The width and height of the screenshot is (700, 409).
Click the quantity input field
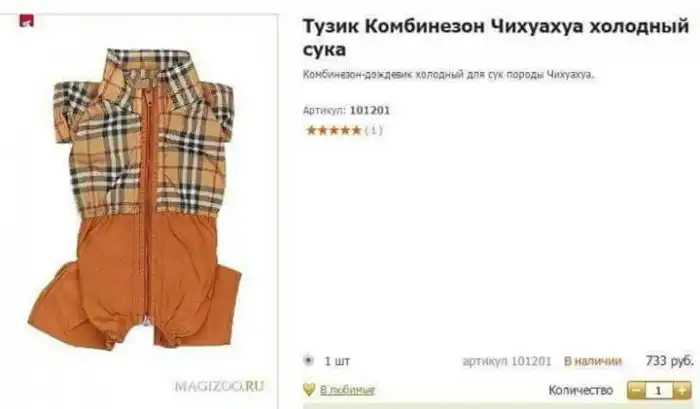(659, 390)
